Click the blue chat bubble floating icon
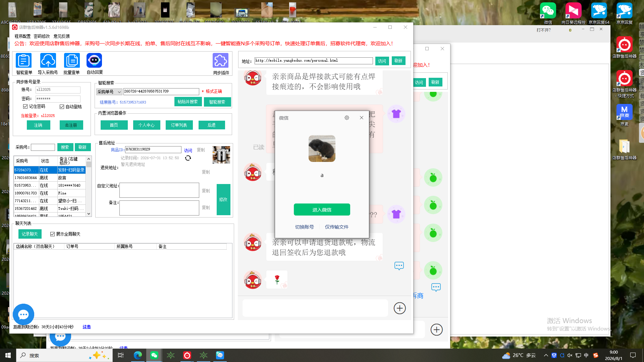The width and height of the screenshot is (644, 362). pos(23,314)
